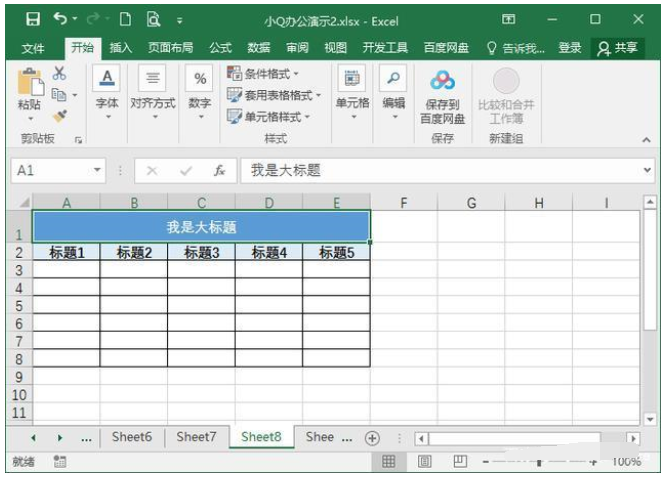This screenshot has width=665, height=477.
Task: Switch to the Sheet7 worksheet tab
Action: pyautogui.click(x=196, y=437)
